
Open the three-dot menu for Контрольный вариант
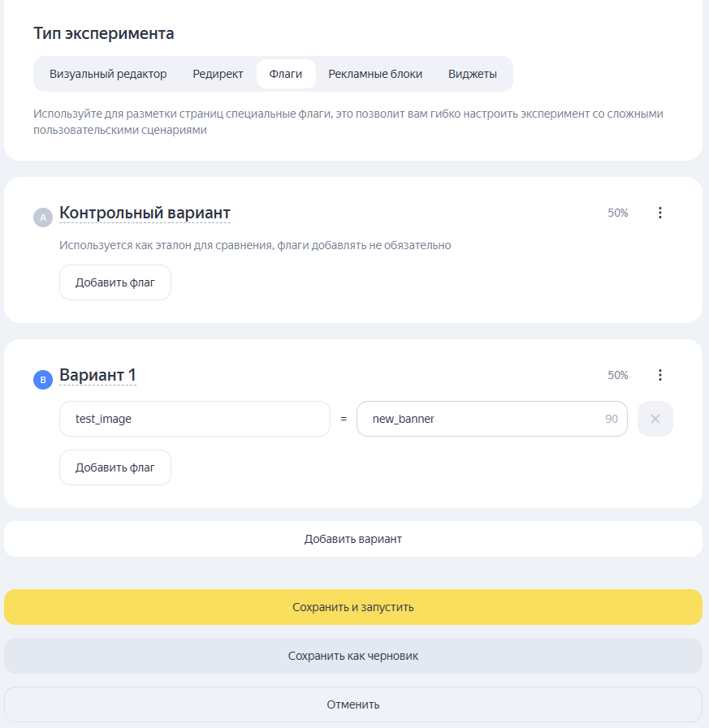pos(659,213)
